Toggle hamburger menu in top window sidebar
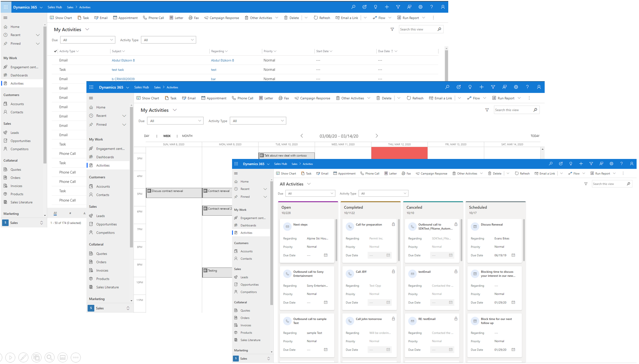The image size is (639, 364). (x=5, y=18)
